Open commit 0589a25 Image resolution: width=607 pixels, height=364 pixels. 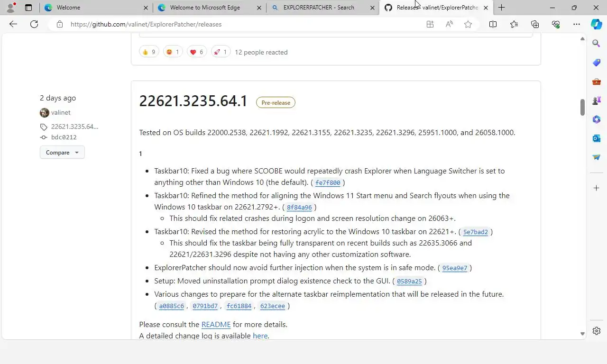coord(409,281)
